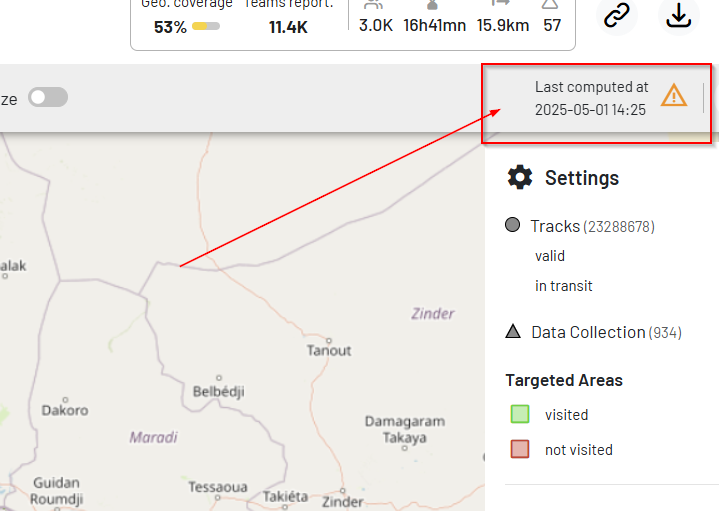Click the Tessaoua town marker on the map
Image resolution: width=719 pixels, height=511 pixels.
[x=217, y=487]
